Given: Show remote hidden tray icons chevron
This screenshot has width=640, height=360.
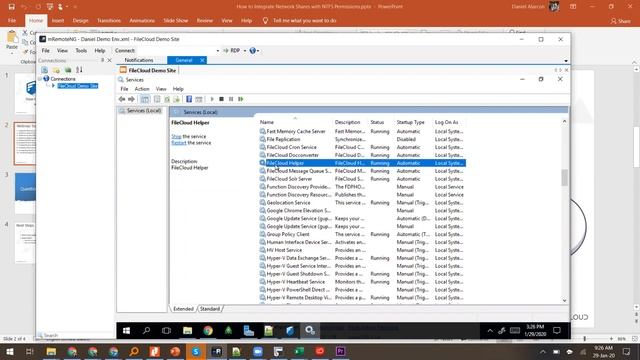Looking at the screenshot, I should [x=490, y=331].
